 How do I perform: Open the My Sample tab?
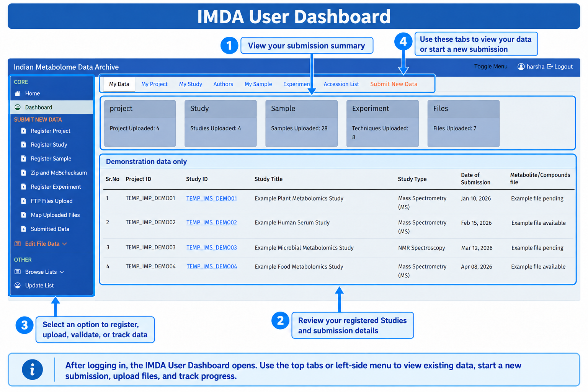click(258, 84)
